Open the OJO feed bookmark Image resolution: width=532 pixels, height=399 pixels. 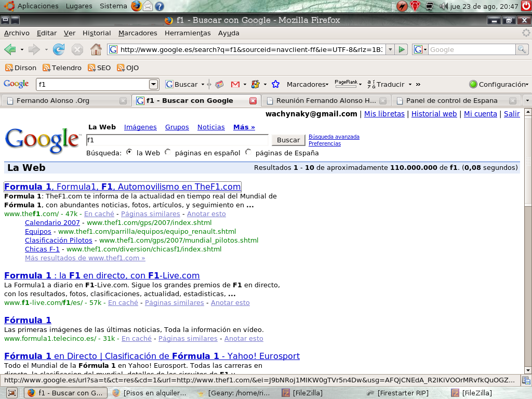point(128,68)
